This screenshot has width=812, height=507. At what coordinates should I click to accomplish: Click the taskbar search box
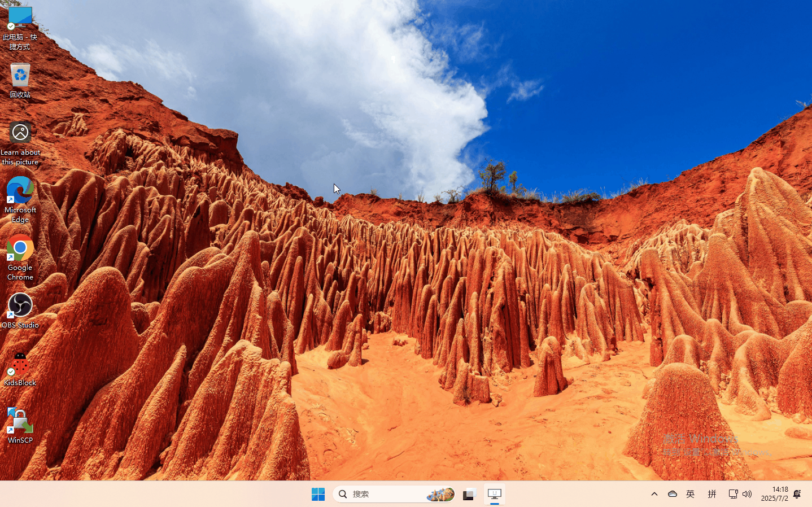[x=394, y=494]
